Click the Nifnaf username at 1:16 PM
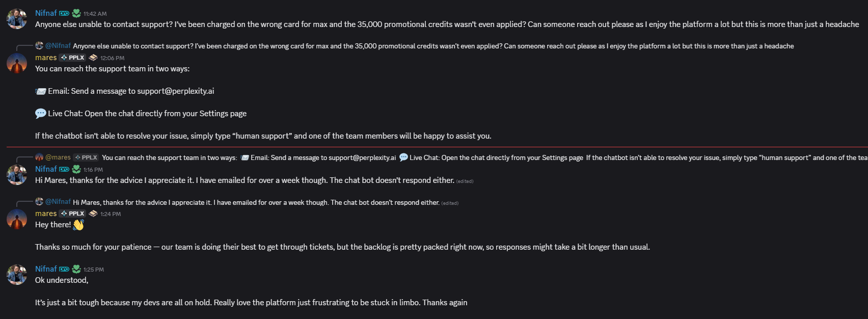The height and width of the screenshot is (319, 868). 46,169
